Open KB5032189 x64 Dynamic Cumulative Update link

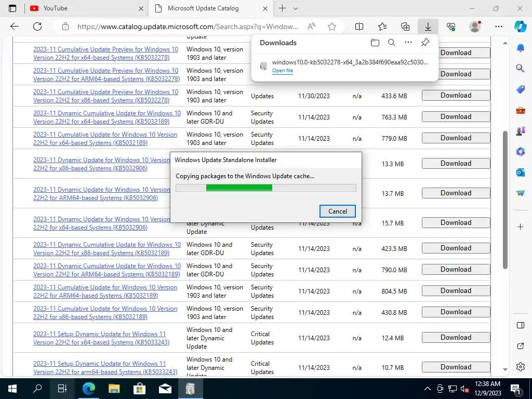(x=107, y=117)
